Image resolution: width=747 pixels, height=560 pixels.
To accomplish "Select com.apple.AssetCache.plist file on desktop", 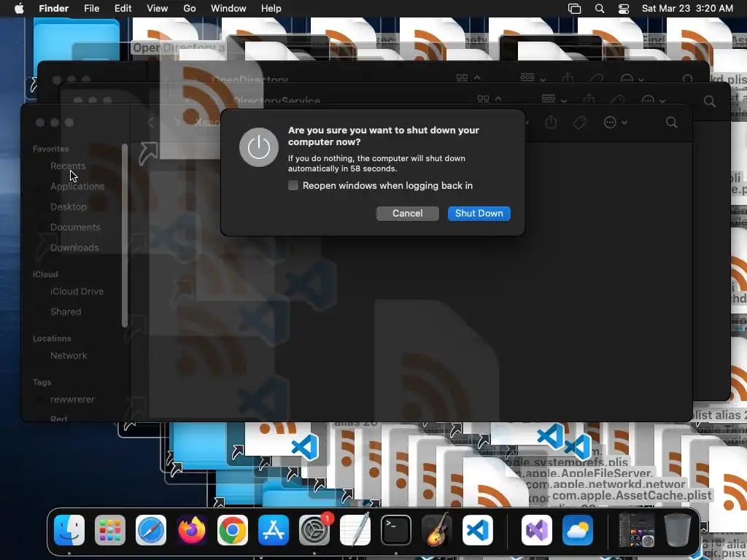I will click(x=632, y=496).
